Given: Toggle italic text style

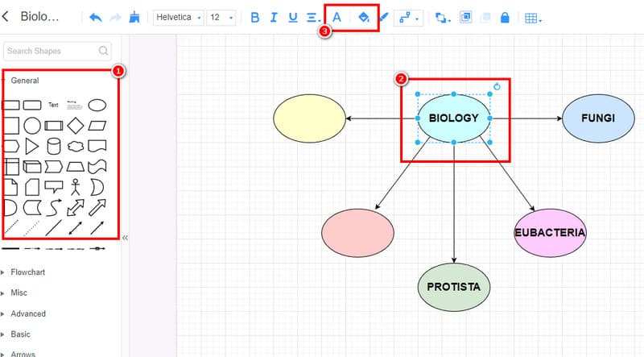Looking at the screenshot, I should point(274,17).
